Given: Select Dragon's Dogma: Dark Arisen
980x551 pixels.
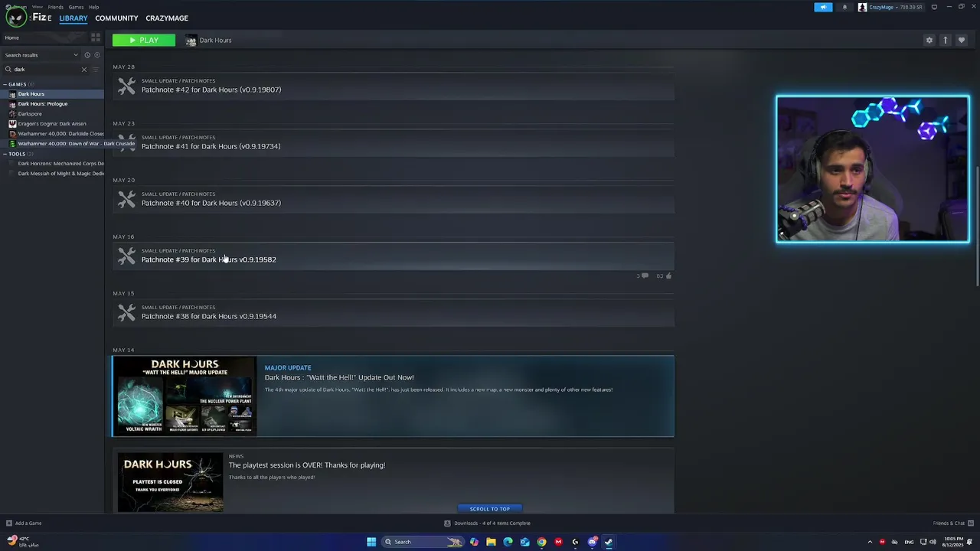Looking at the screenshot, I should [x=52, y=124].
